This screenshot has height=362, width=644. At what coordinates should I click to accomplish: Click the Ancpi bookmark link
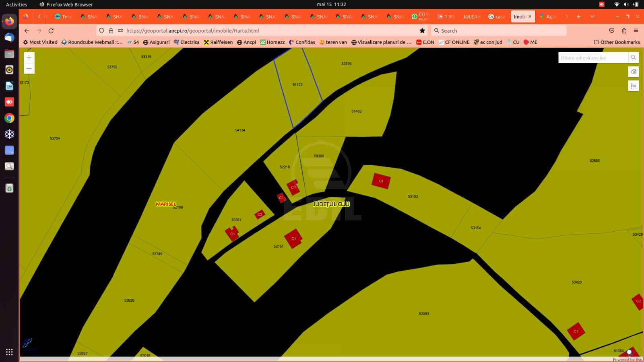(x=246, y=42)
